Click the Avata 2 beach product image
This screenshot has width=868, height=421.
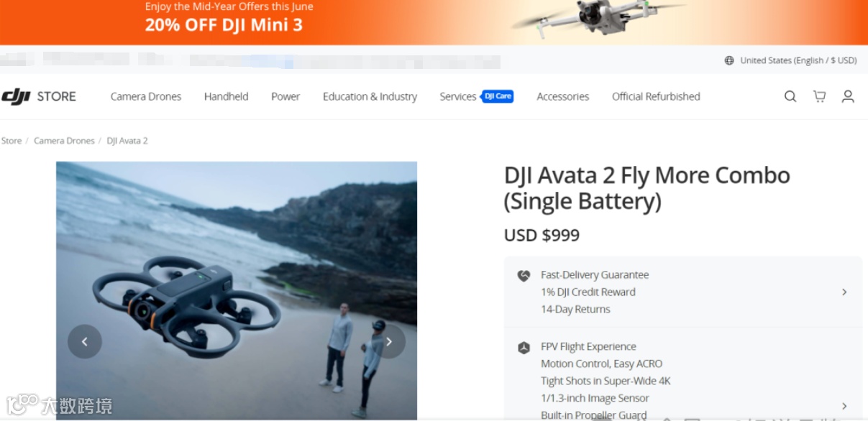[237, 290]
